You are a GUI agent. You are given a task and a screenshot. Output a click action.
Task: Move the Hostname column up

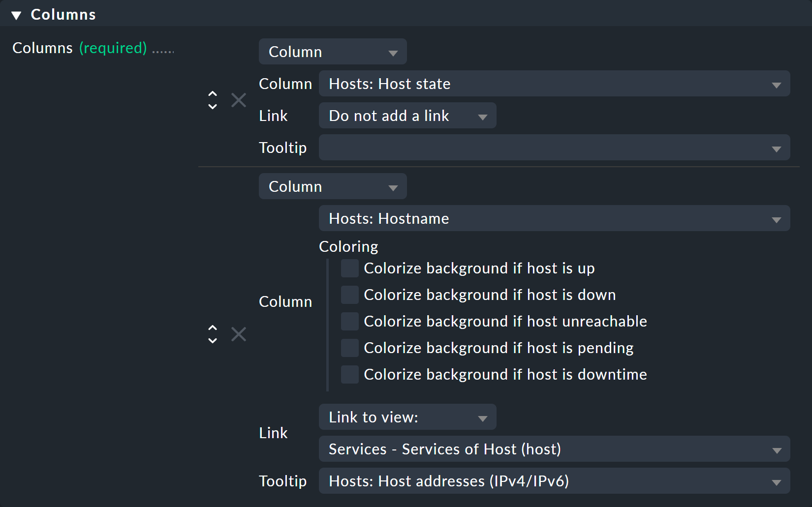[212, 328]
